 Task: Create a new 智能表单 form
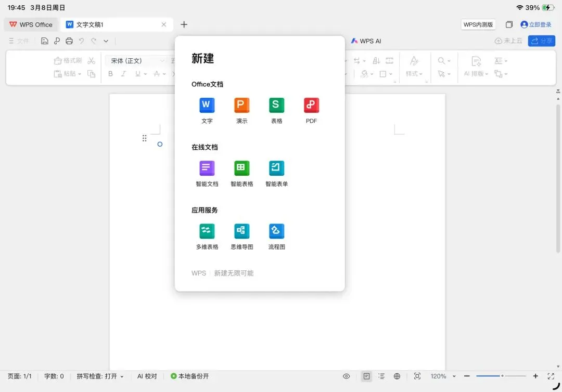click(x=276, y=174)
